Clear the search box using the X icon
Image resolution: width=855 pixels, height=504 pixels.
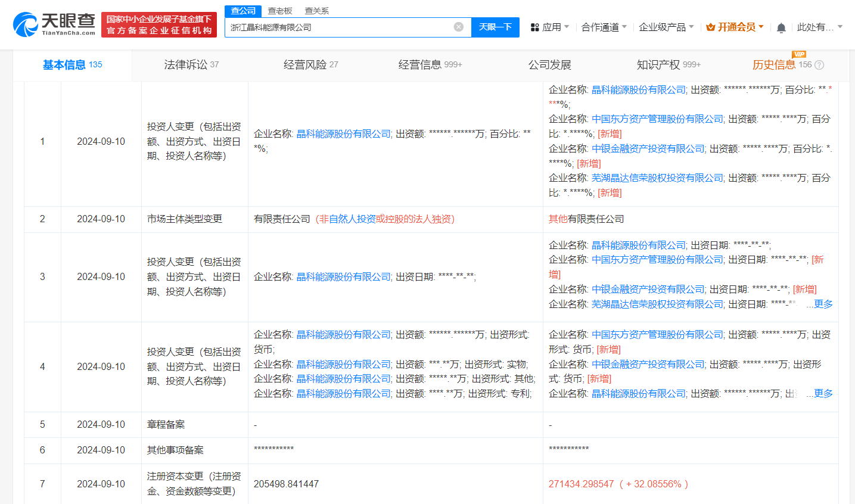(458, 27)
